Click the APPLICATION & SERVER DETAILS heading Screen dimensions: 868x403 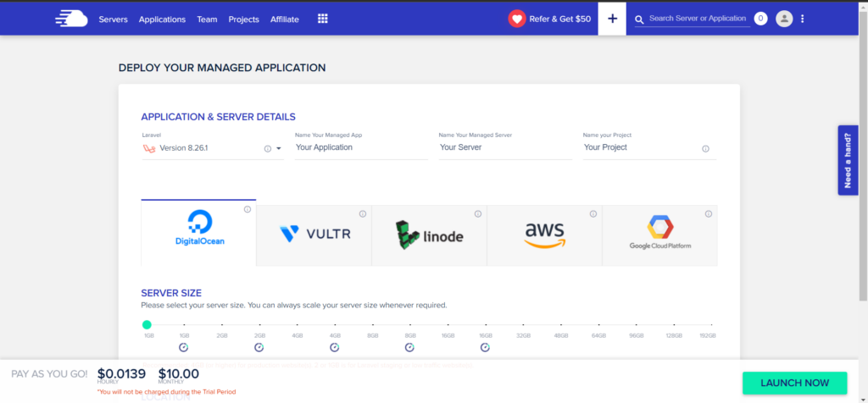(x=218, y=117)
